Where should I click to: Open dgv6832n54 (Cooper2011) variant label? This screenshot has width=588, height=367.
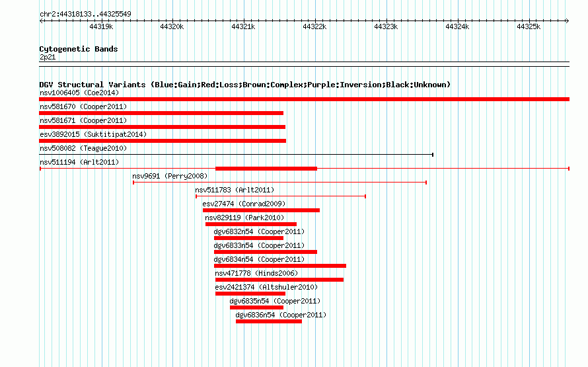259,231
